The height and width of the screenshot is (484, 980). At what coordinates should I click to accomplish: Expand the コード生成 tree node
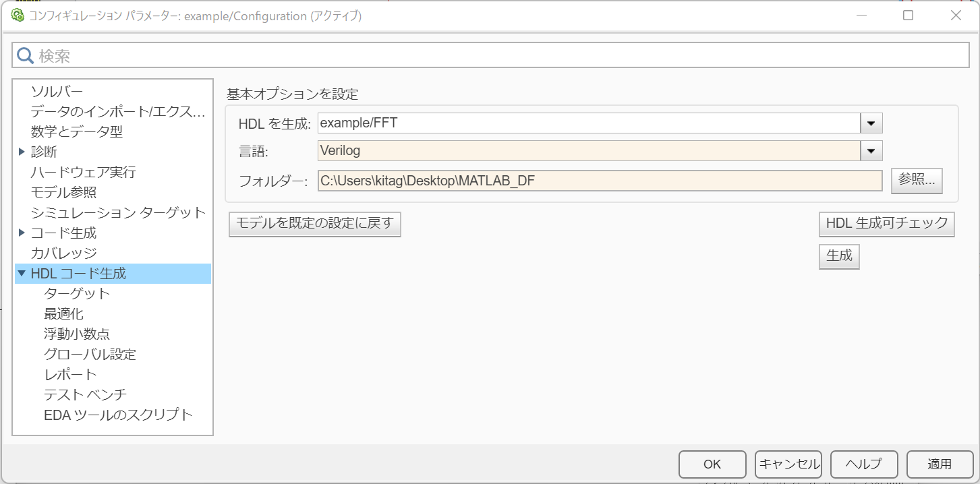(22, 233)
